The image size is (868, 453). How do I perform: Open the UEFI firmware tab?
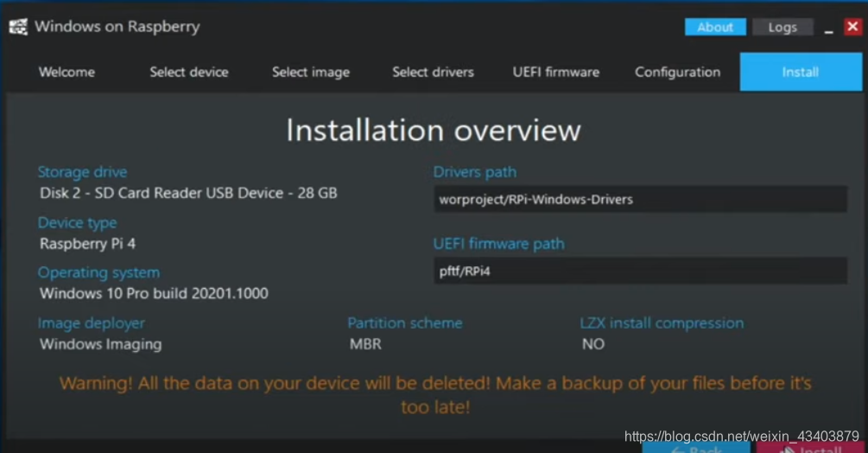click(x=556, y=72)
